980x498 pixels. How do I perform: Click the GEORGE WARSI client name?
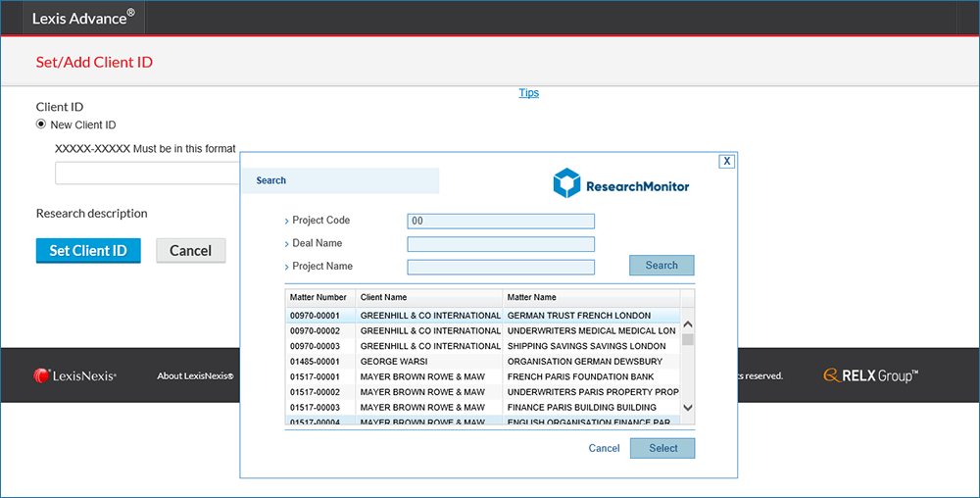point(394,361)
